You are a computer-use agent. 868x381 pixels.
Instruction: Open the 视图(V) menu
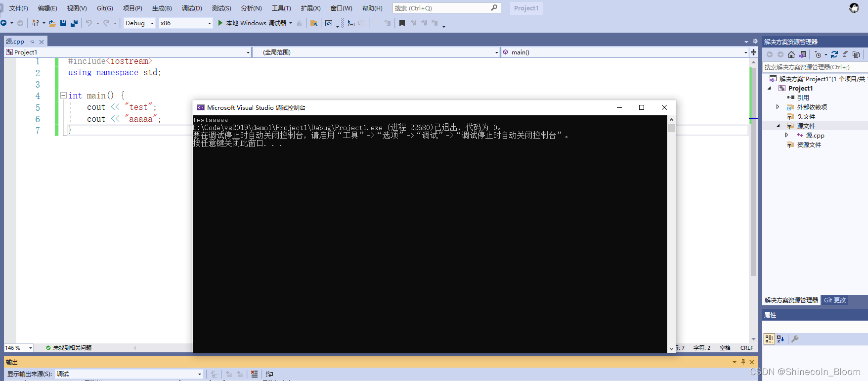point(77,8)
